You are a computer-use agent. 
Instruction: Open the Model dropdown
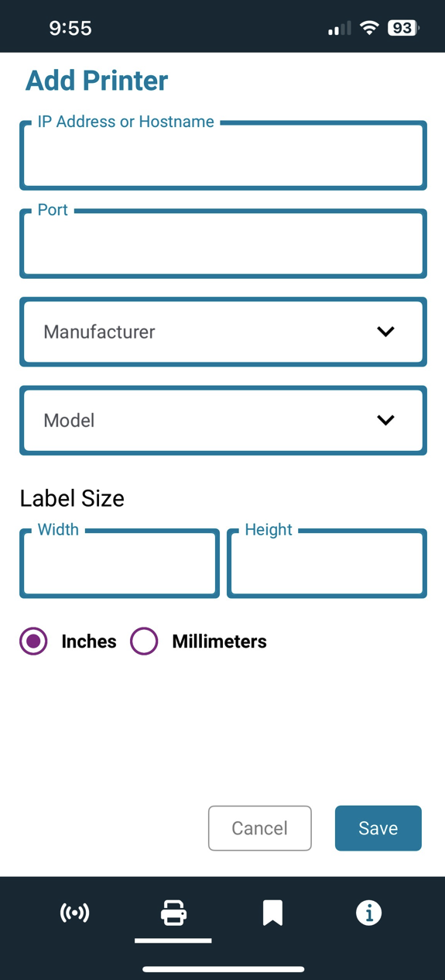tap(223, 420)
